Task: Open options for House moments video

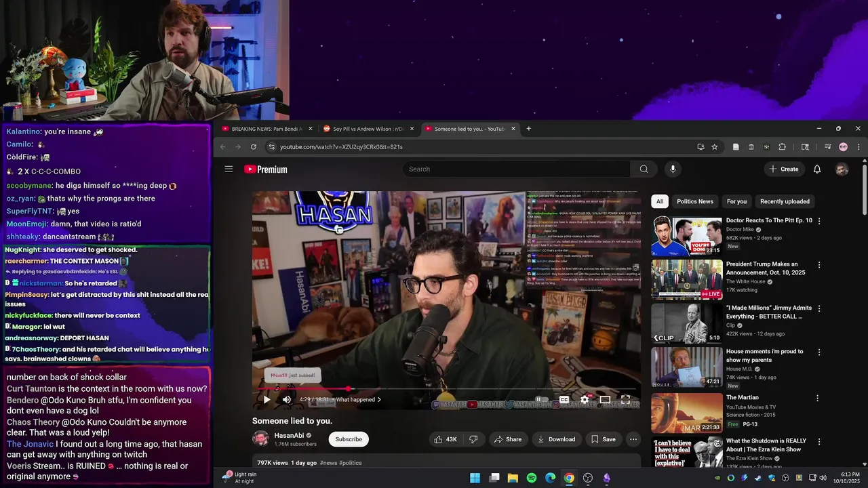Action: (819, 352)
